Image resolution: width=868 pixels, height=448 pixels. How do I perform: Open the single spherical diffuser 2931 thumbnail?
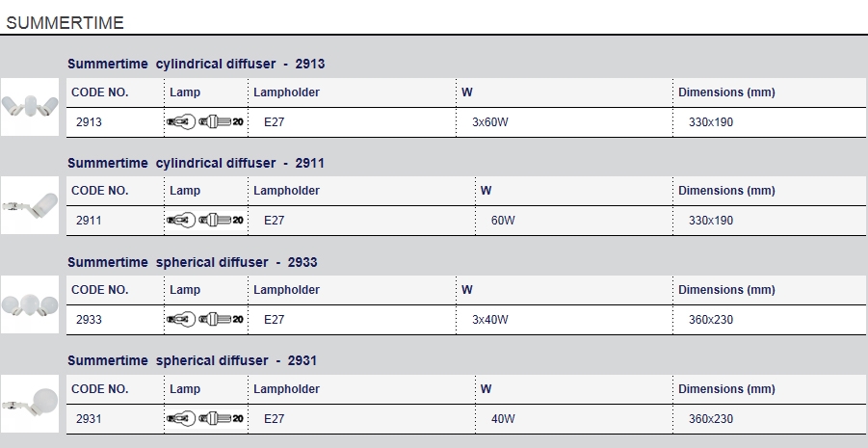point(30,404)
